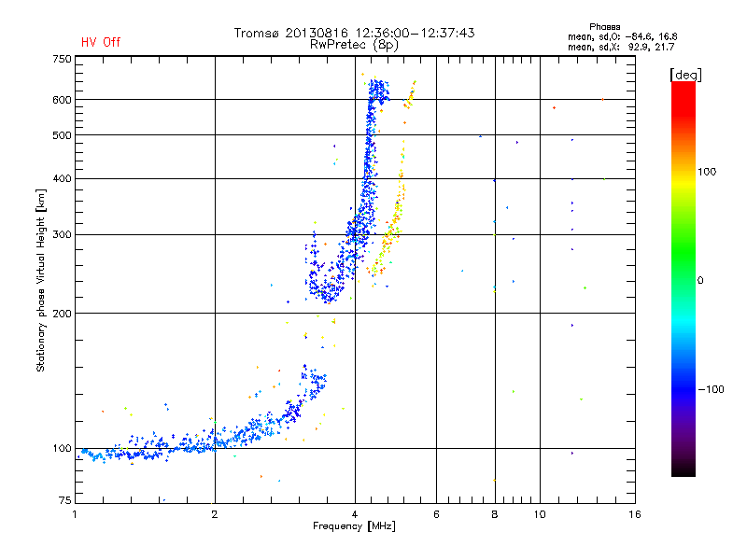Click the "-100" colorbar tick label
Viewport: 747px width, 560px height.
[711, 389]
